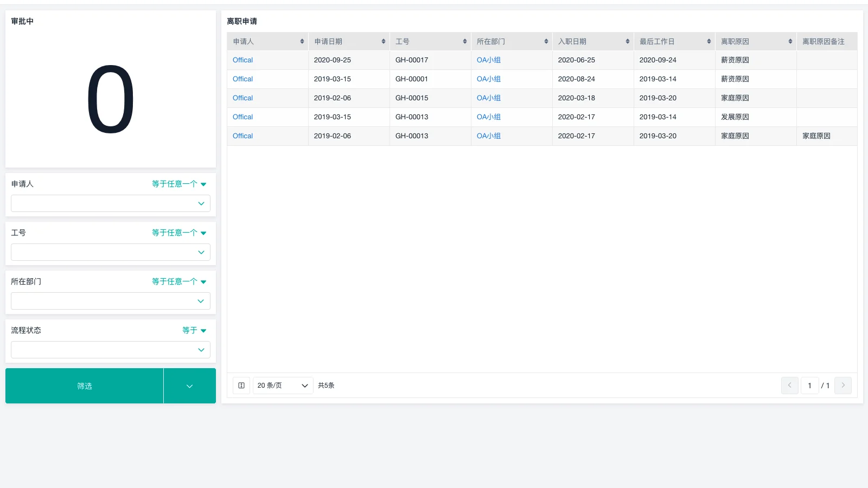Go to previous page arrow
The image size is (868, 488).
(790, 386)
